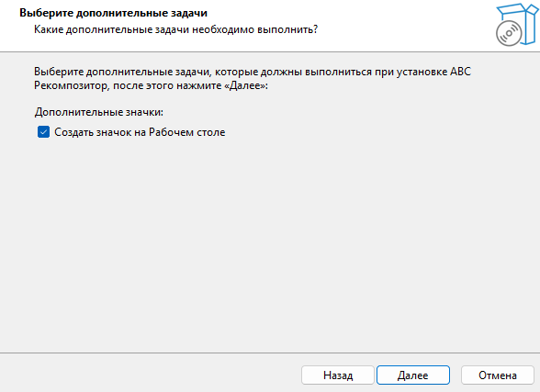Click the subtitle 'Какие дополнительные задачи необходимо выполнить?'
This screenshot has width=540, height=392.
coord(175,29)
